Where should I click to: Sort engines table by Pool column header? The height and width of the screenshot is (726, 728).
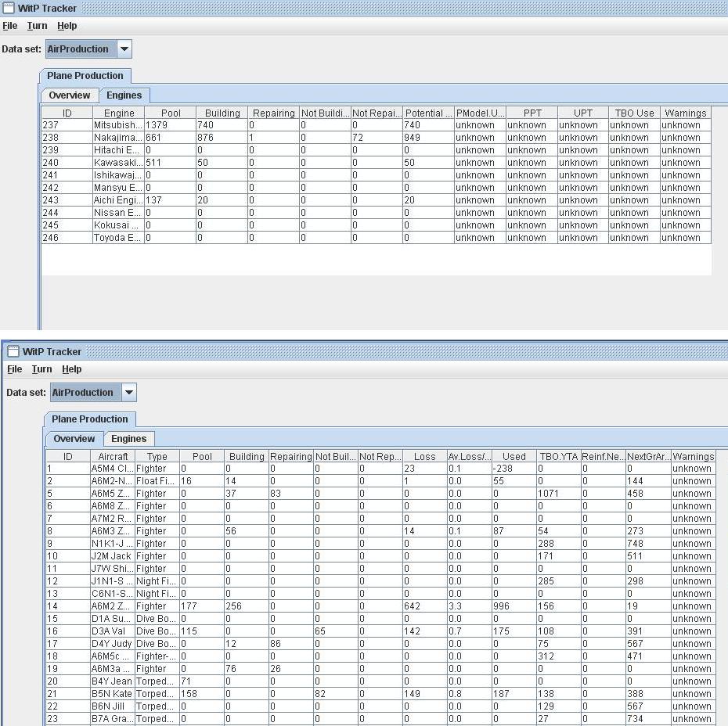[x=171, y=113]
